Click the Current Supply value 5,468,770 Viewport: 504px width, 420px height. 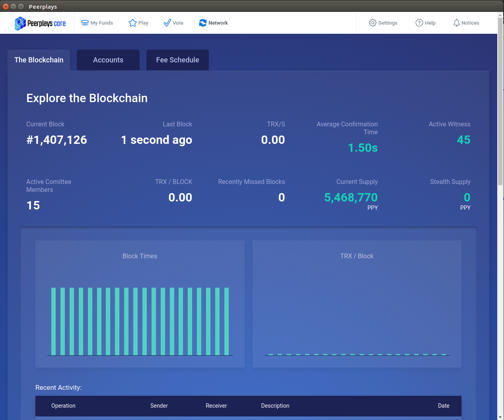coord(351,197)
